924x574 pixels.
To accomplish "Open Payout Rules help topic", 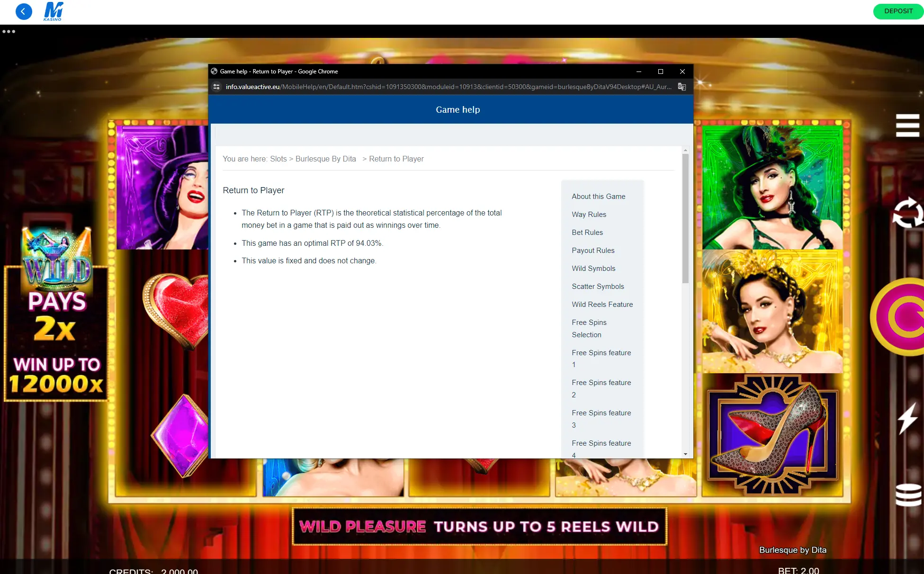I will pos(593,251).
